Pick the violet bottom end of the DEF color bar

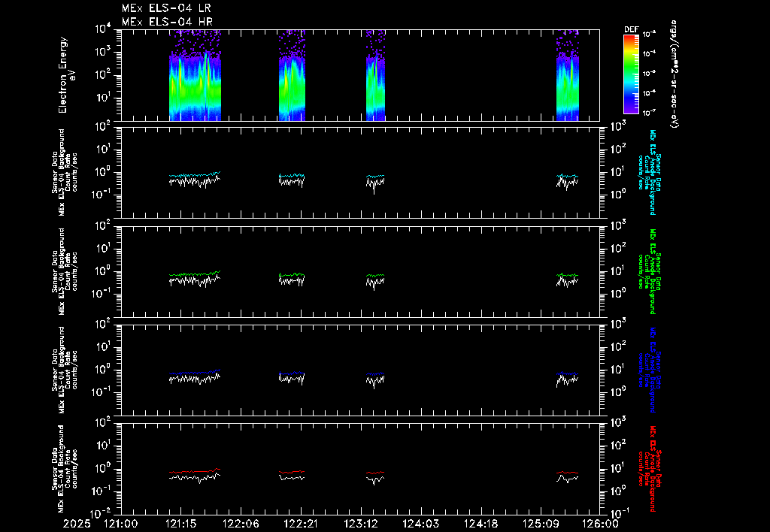point(631,110)
